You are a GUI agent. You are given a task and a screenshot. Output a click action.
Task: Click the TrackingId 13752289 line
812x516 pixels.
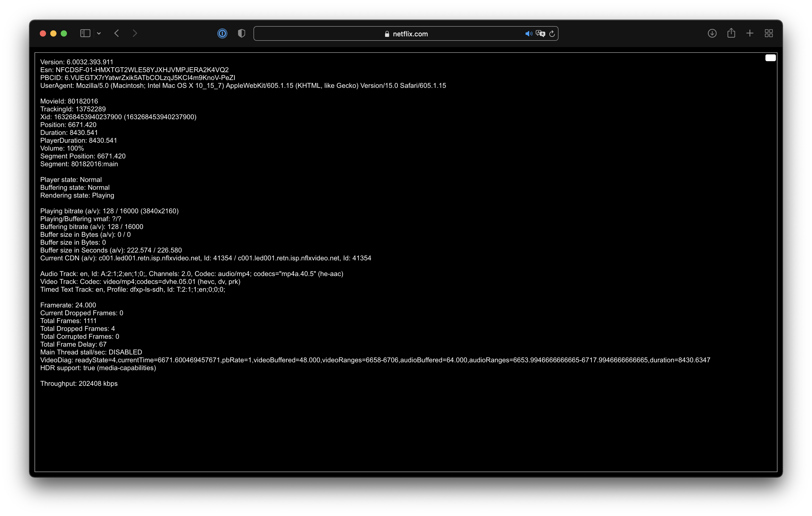coord(73,109)
